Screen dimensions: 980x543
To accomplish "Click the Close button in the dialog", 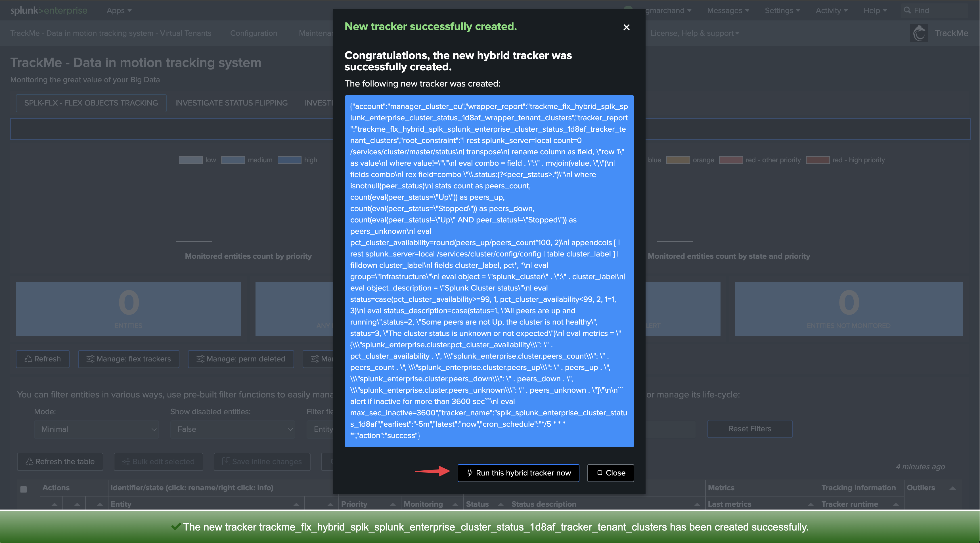I will pos(611,473).
